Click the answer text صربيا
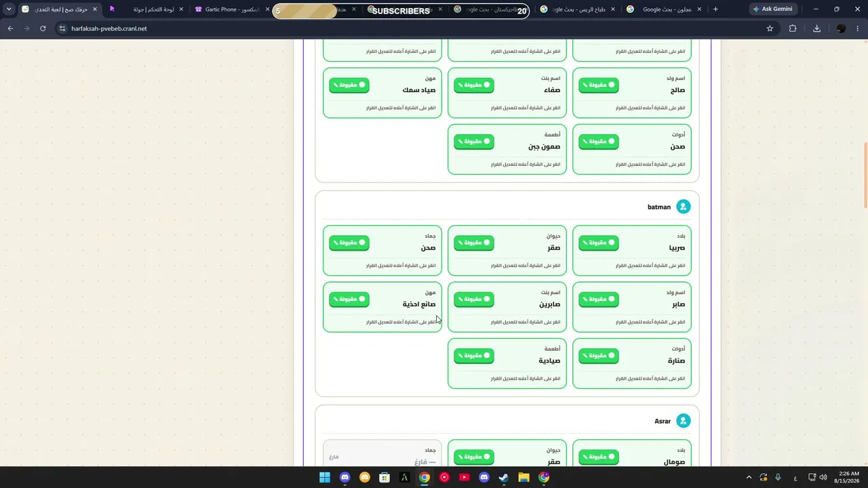 (677, 248)
